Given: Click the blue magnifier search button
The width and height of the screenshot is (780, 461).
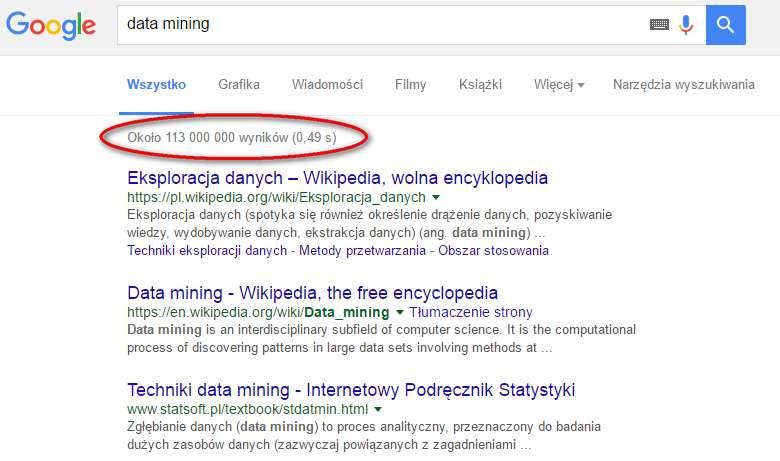Looking at the screenshot, I should [725, 25].
